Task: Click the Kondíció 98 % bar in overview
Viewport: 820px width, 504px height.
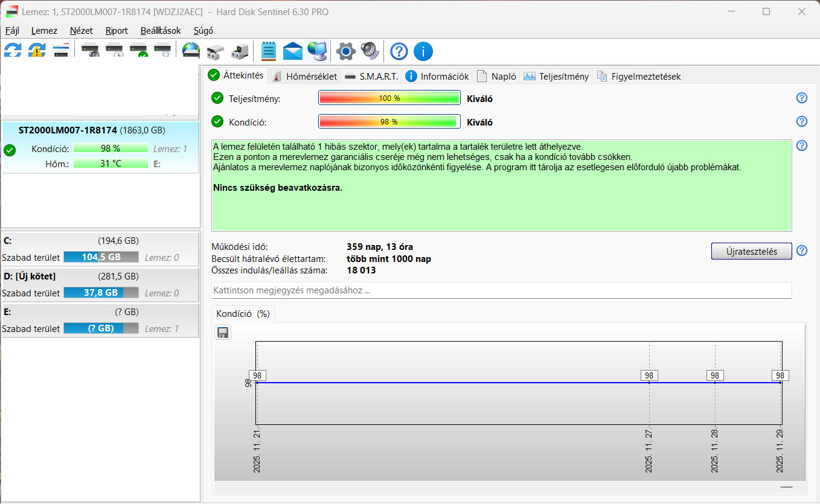Action: [389, 122]
